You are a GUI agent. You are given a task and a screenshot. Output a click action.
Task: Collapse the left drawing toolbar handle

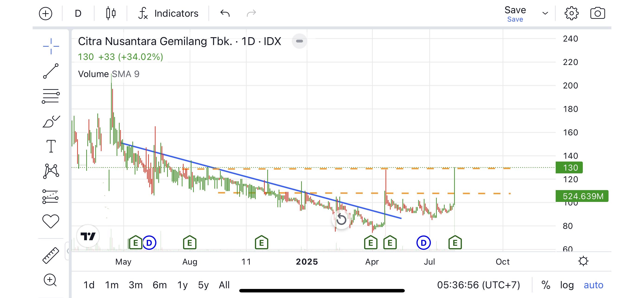click(x=67, y=251)
